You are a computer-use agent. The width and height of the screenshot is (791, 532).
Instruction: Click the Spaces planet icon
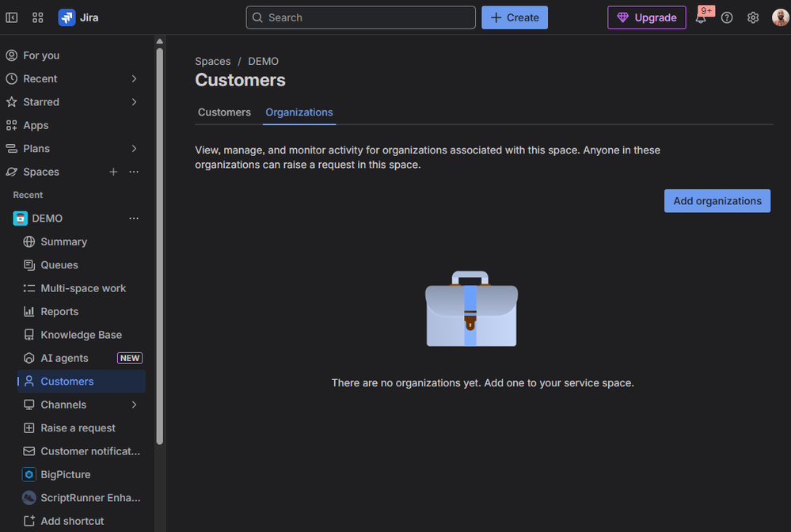coord(12,172)
